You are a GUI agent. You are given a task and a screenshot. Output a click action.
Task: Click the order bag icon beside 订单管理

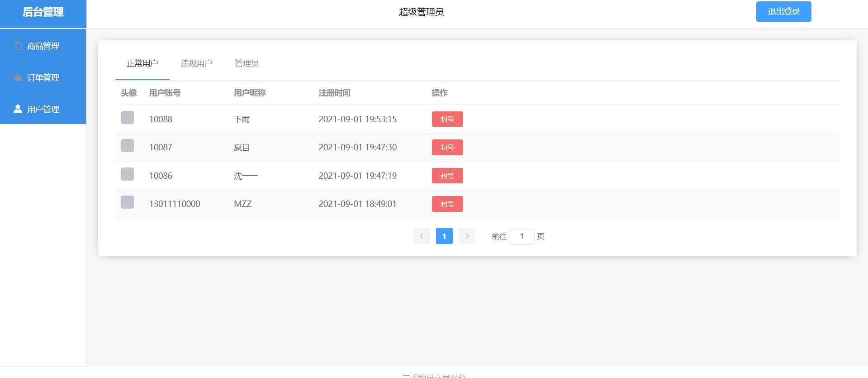click(18, 77)
